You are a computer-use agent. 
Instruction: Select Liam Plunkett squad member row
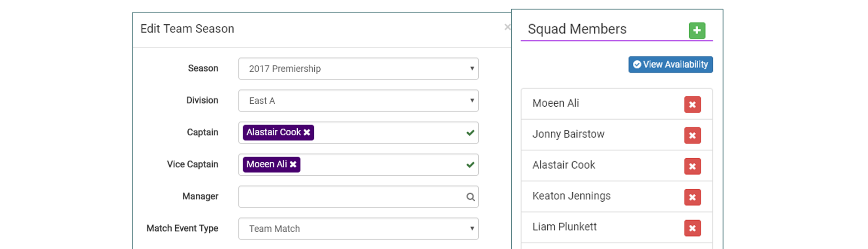point(564,227)
